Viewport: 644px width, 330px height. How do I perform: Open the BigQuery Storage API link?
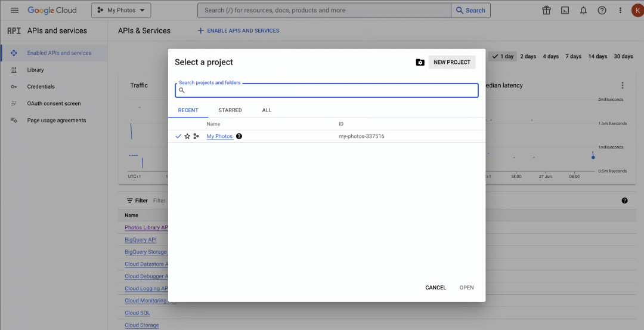click(146, 252)
